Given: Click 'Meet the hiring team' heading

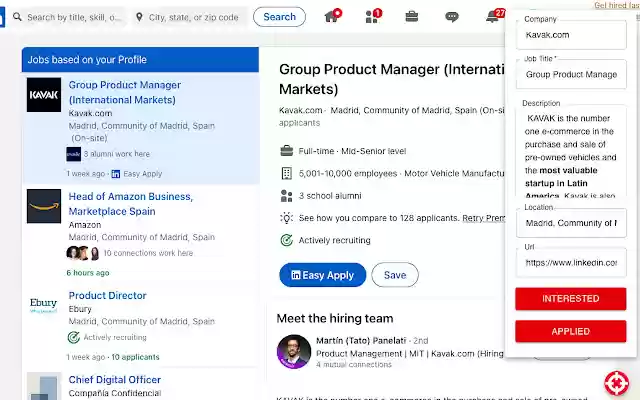Looking at the screenshot, I should coord(335,318).
